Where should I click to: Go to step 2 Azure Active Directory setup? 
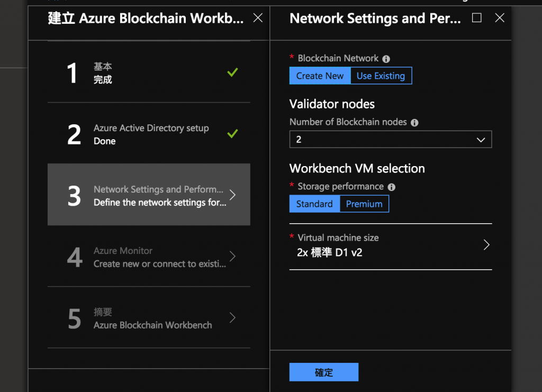(x=149, y=134)
